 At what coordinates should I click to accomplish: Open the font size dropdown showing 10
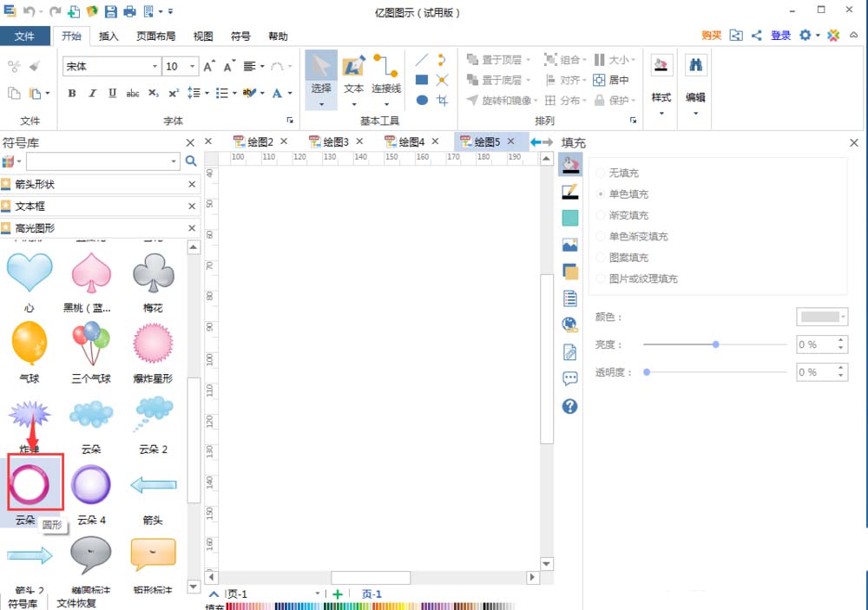point(192,67)
